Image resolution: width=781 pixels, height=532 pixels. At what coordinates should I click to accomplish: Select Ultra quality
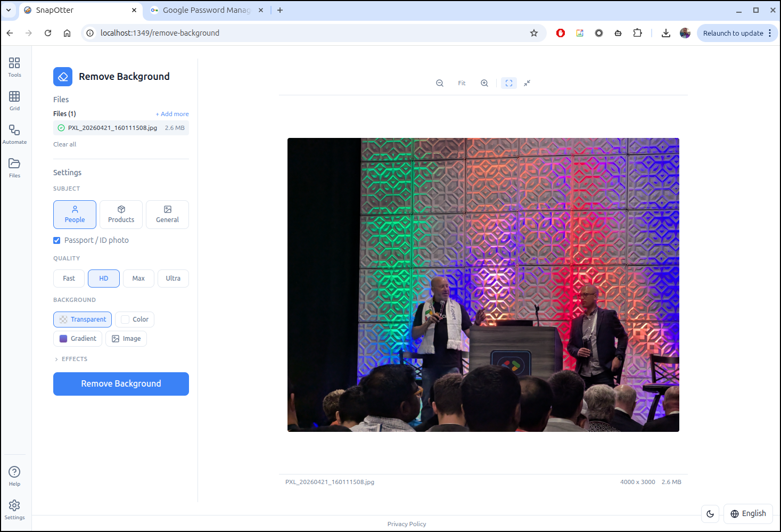coord(173,279)
